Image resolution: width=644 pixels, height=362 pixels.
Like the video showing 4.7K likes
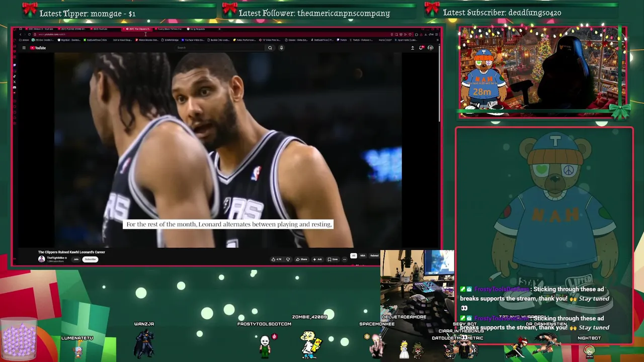(277, 259)
